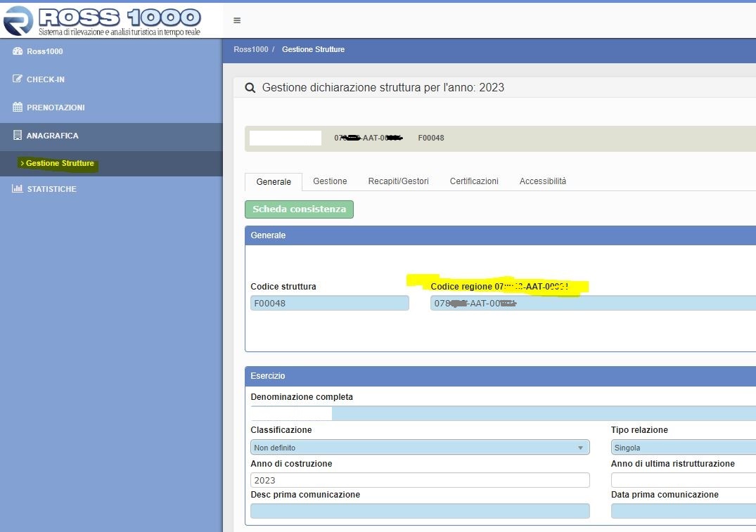The width and height of the screenshot is (756, 532).
Task: Click the Scheda consistenza button
Action: [299, 209]
